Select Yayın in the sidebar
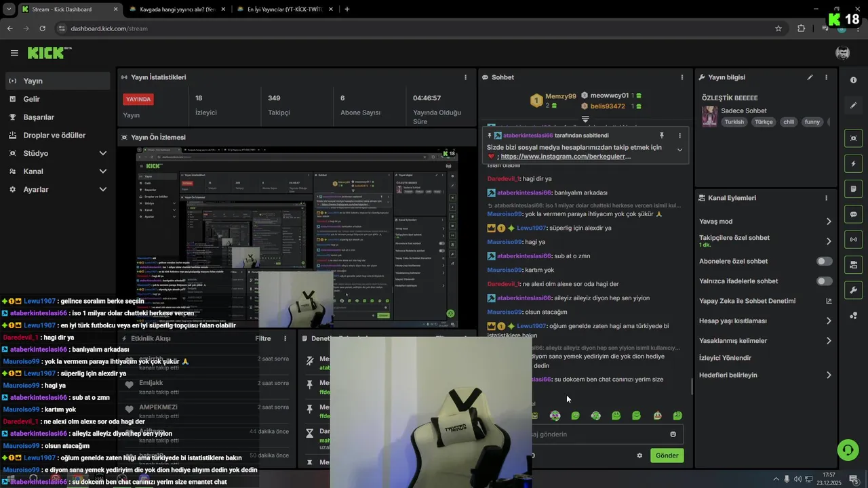 coord(57,81)
